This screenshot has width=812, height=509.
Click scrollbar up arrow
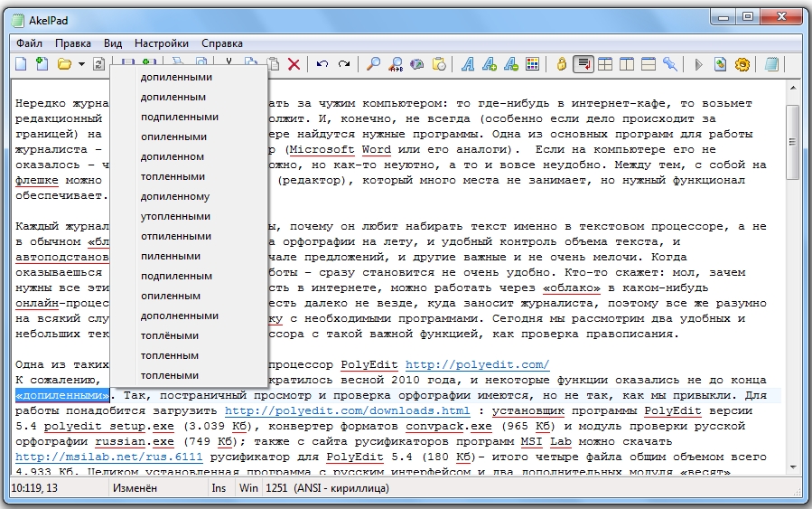[x=793, y=88]
